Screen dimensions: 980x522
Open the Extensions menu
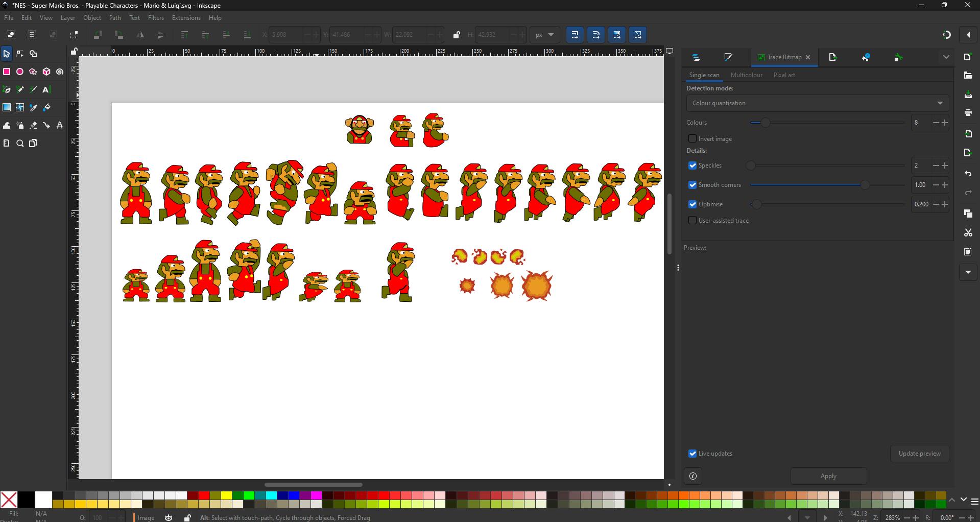(x=186, y=18)
